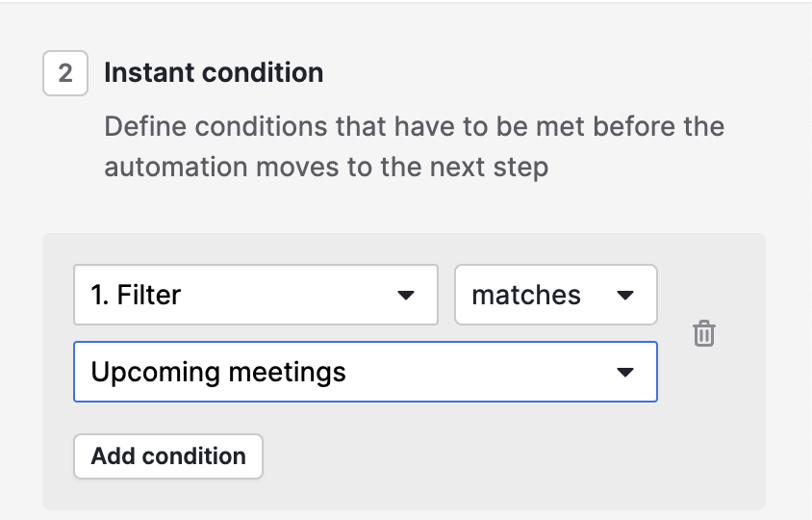Click the Instant condition heading

[214, 73]
